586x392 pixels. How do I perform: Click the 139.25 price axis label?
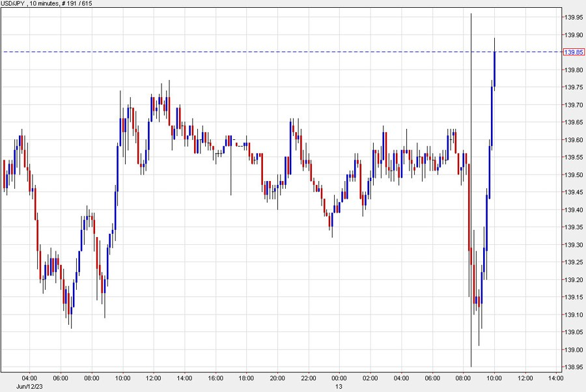point(573,262)
